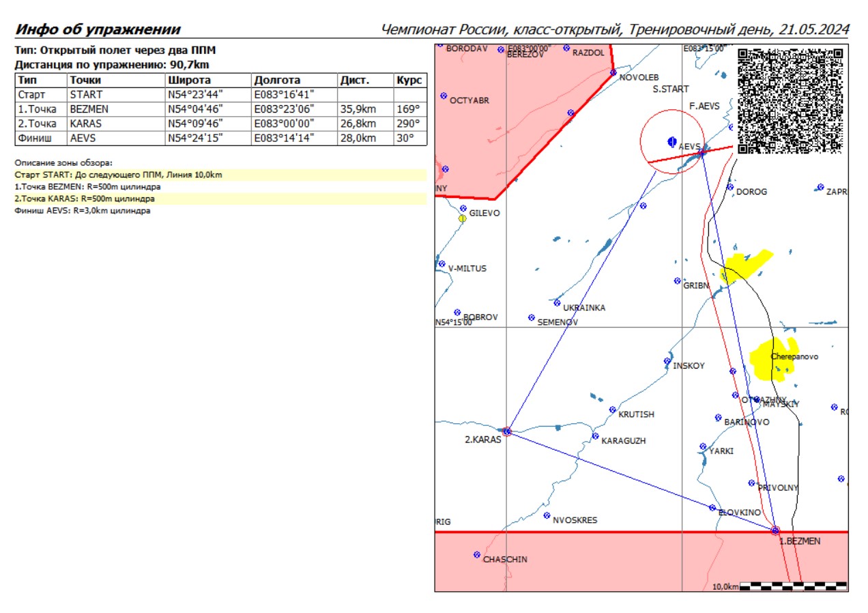
Task: Click the blue airfield symbol inside finish circle
Action: [x=671, y=142]
